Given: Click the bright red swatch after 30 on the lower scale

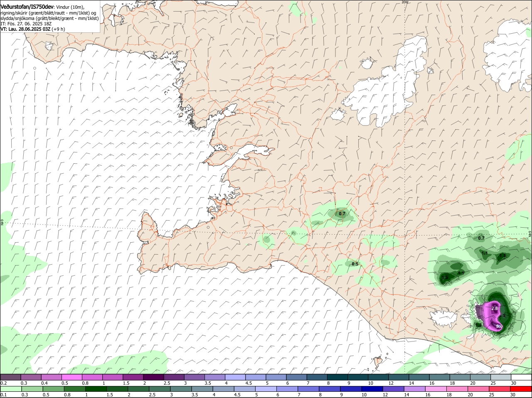Looking at the screenshot, I should 521,389.
